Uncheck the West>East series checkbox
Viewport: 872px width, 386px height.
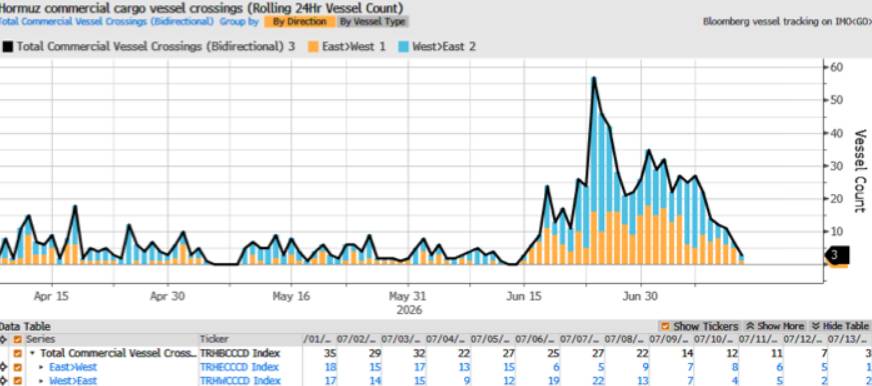point(18,380)
